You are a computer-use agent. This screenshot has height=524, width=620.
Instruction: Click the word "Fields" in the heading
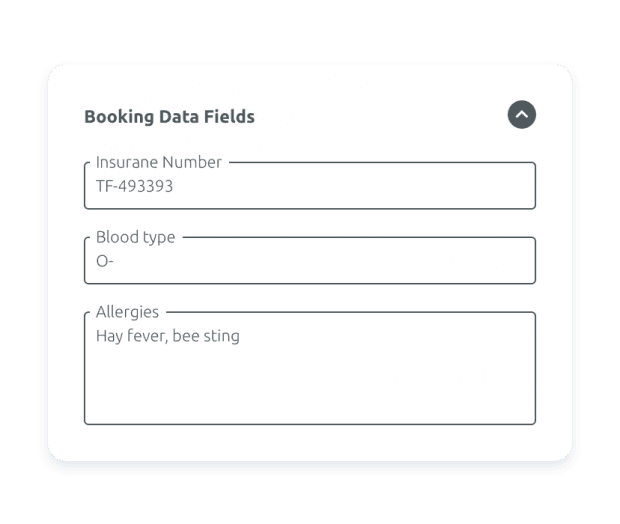(231, 116)
